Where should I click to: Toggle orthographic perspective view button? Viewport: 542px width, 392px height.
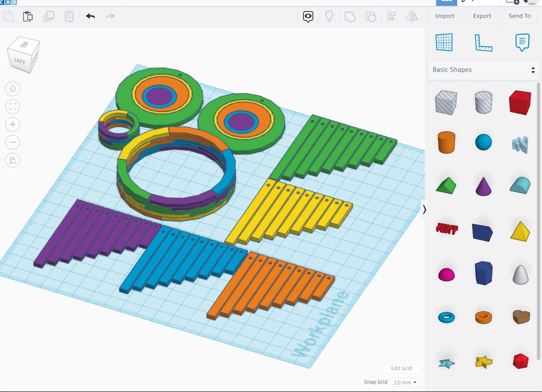(13, 160)
